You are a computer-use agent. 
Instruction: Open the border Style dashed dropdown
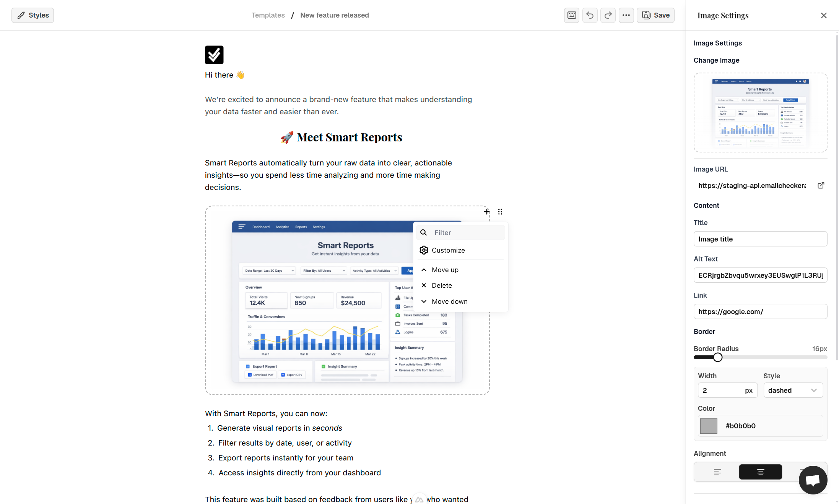793,390
